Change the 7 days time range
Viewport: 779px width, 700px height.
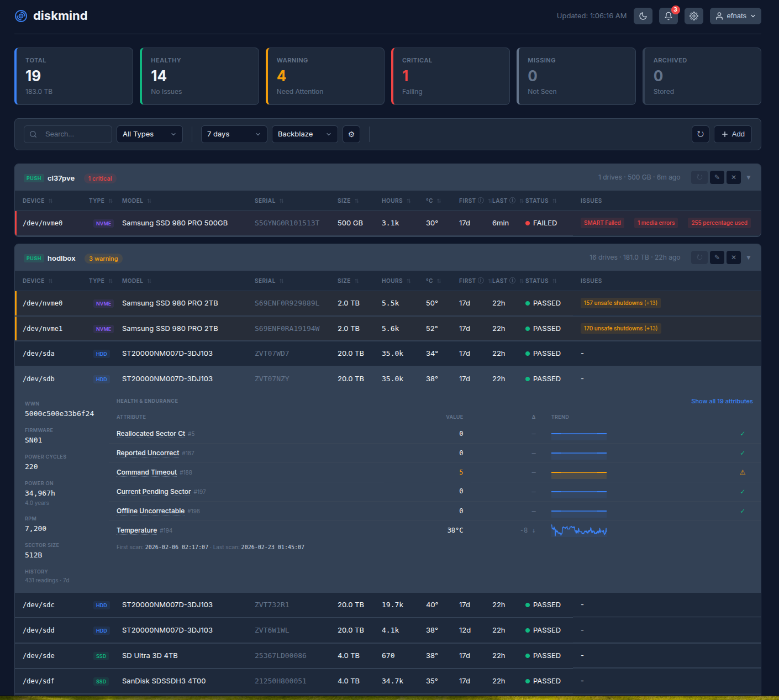coord(234,134)
